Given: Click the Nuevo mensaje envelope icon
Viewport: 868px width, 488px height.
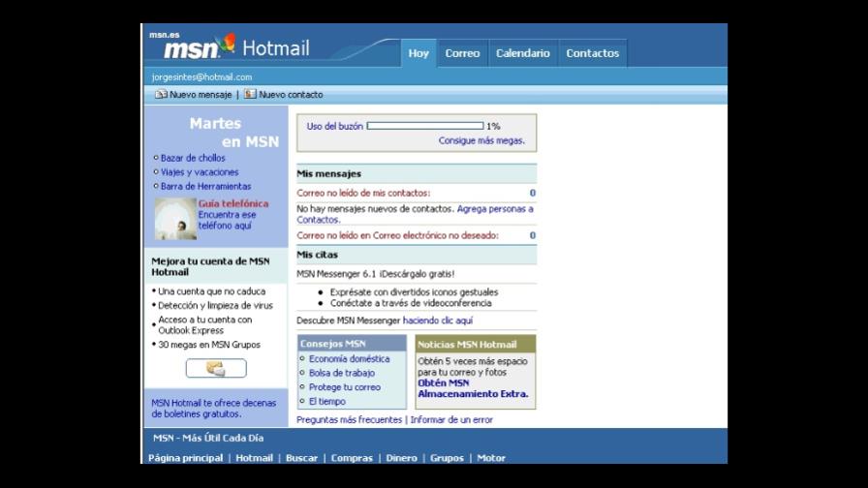Looking at the screenshot, I should coord(161,95).
